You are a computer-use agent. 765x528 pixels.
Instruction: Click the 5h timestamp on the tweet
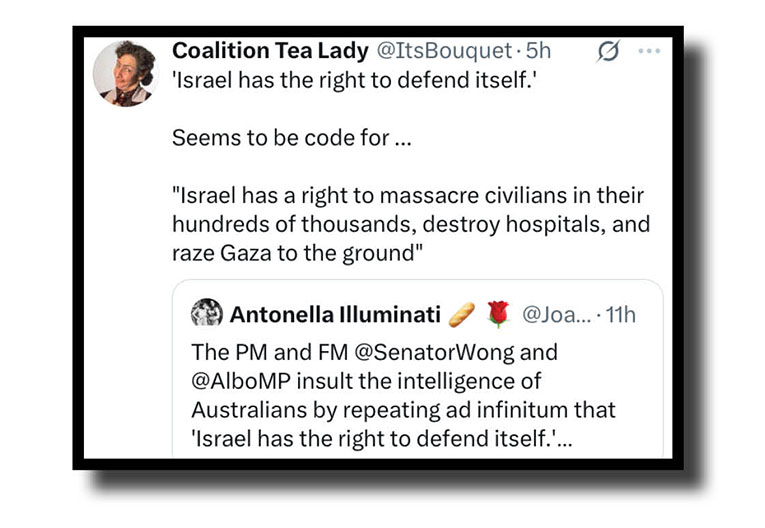coord(541,51)
